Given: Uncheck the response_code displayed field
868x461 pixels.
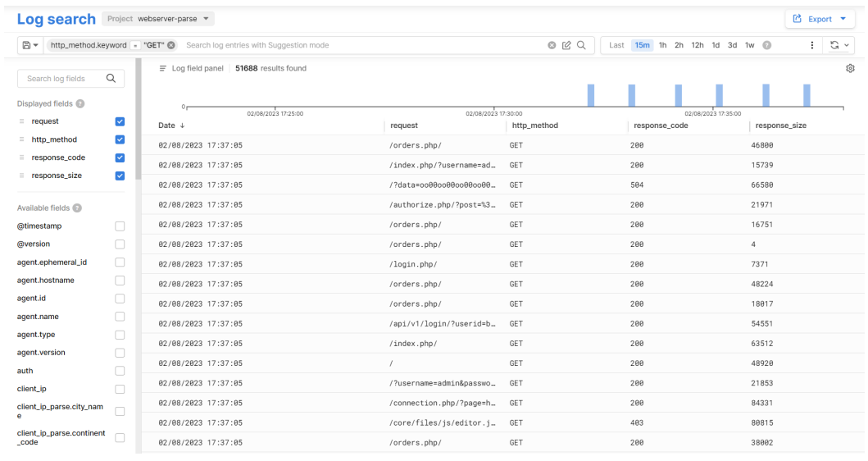Looking at the screenshot, I should [120, 157].
